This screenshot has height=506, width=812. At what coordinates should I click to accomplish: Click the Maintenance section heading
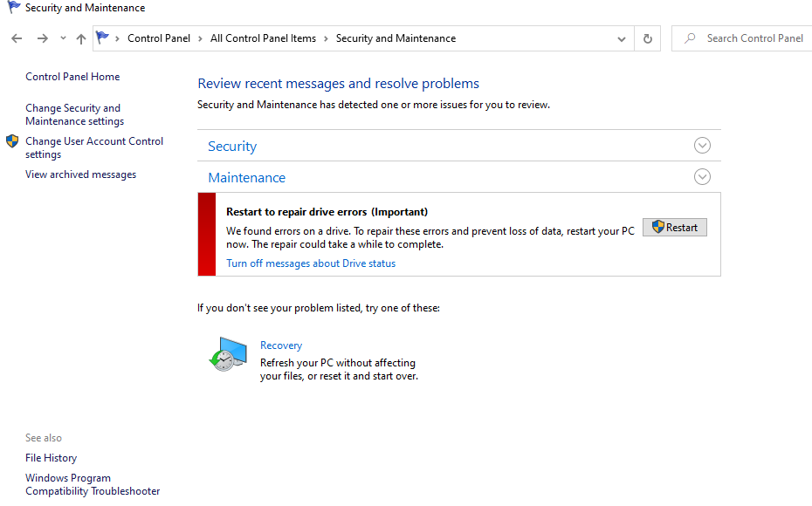[246, 177]
